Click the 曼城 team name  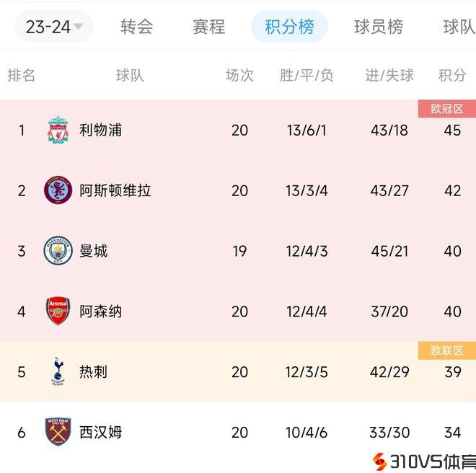[x=93, y=251]
